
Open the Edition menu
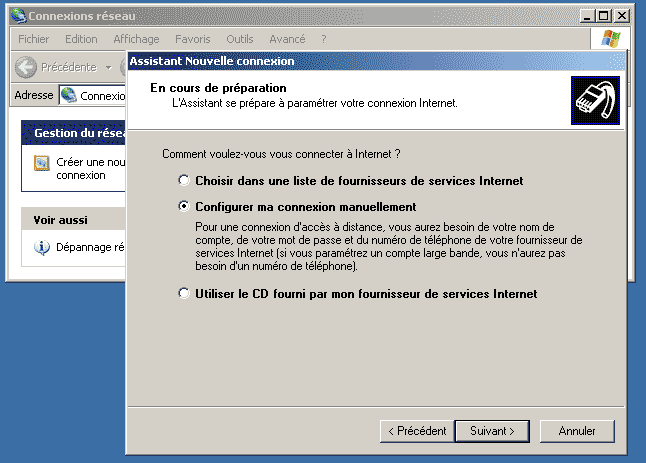[x=81, y=39]
